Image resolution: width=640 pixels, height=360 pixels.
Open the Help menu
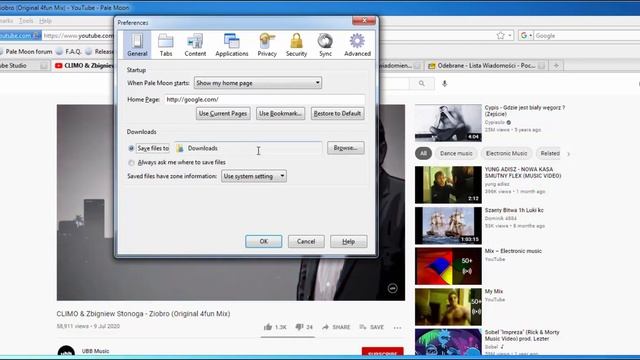[x=45, y=21]
